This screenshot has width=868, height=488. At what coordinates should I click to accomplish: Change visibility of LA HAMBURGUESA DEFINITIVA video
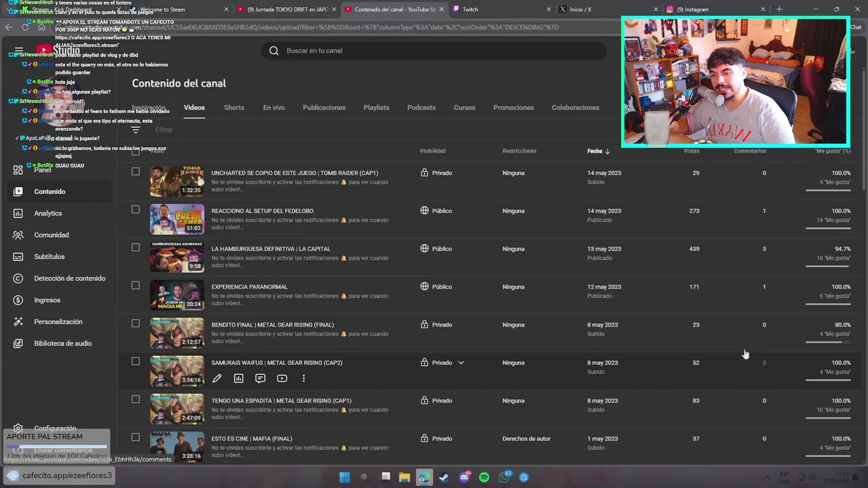point(436,249)
